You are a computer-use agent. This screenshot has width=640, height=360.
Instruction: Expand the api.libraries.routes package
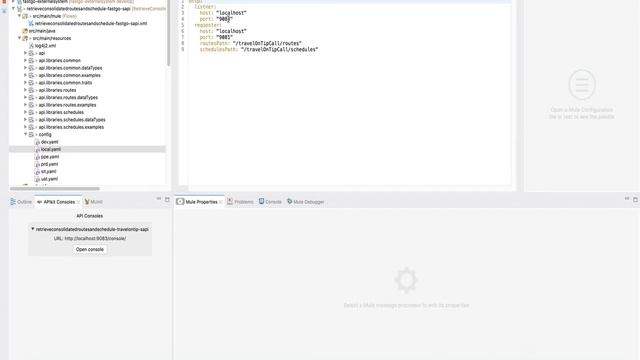25,90
